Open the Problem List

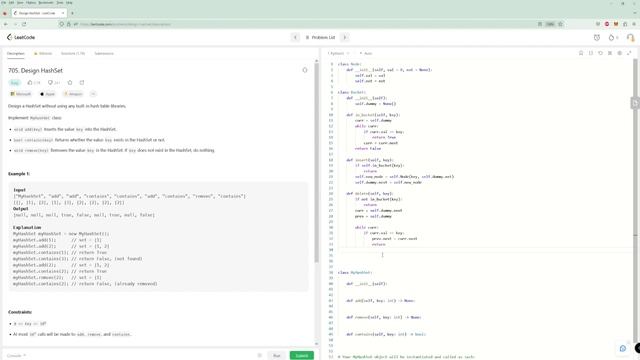tap(320, 37)
